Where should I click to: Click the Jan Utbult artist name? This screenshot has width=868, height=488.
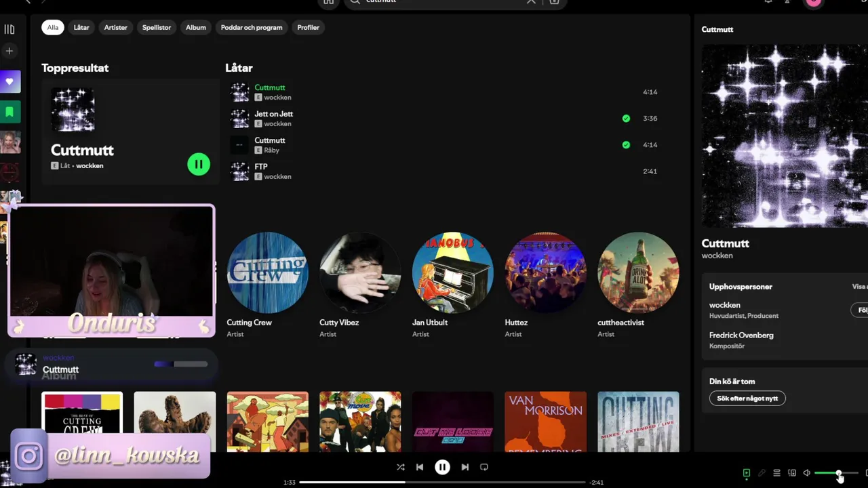(x=430, y=323)
